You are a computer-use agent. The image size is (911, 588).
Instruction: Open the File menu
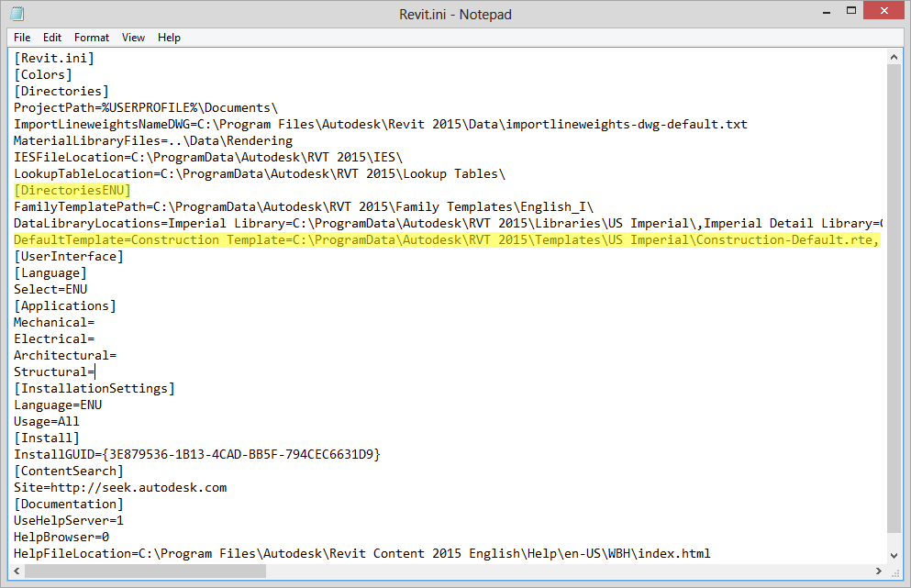[22, 38]
